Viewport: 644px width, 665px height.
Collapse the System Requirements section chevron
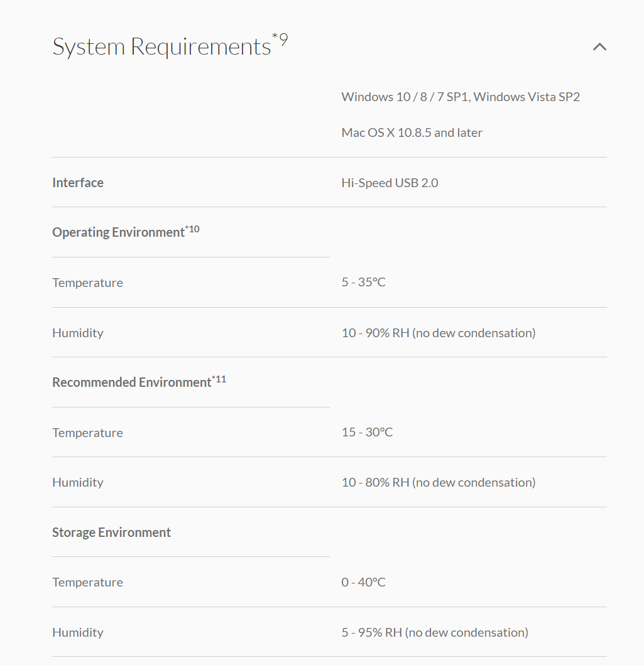pos(599,47)
